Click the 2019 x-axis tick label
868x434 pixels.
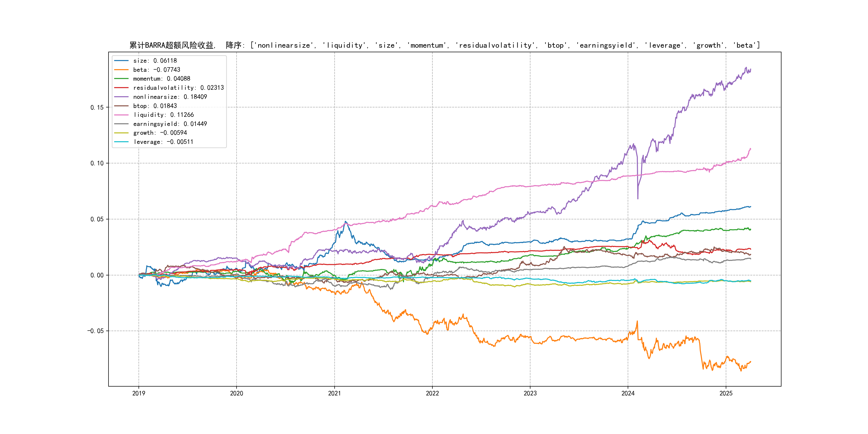click(x=139, y=393)
